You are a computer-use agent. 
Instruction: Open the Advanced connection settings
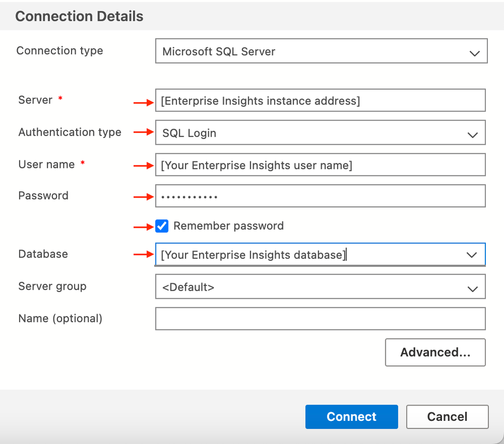tap(435, 352)
